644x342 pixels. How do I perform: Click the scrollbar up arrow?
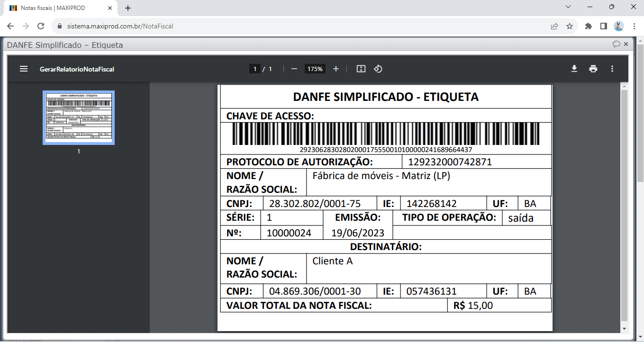[624, 86]
